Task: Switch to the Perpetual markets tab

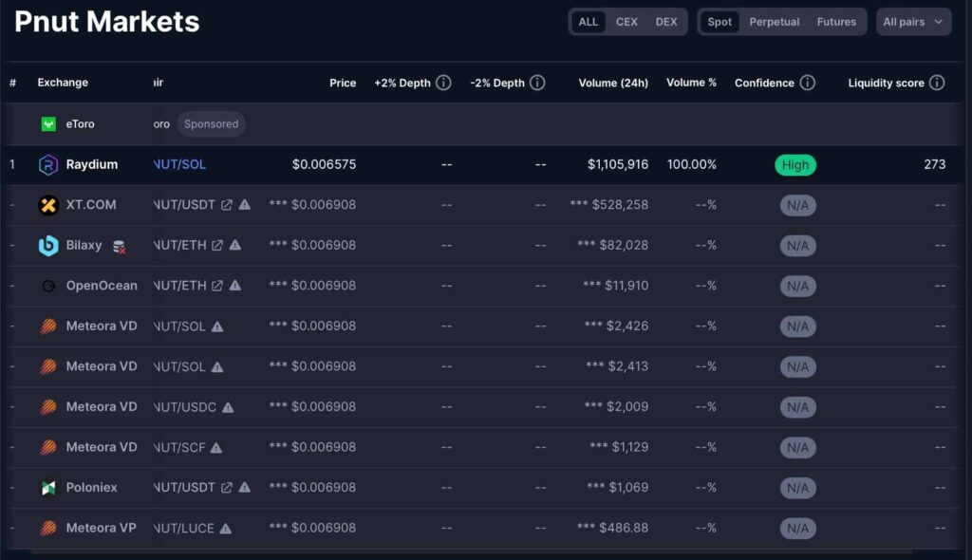Action: (774, 22)
